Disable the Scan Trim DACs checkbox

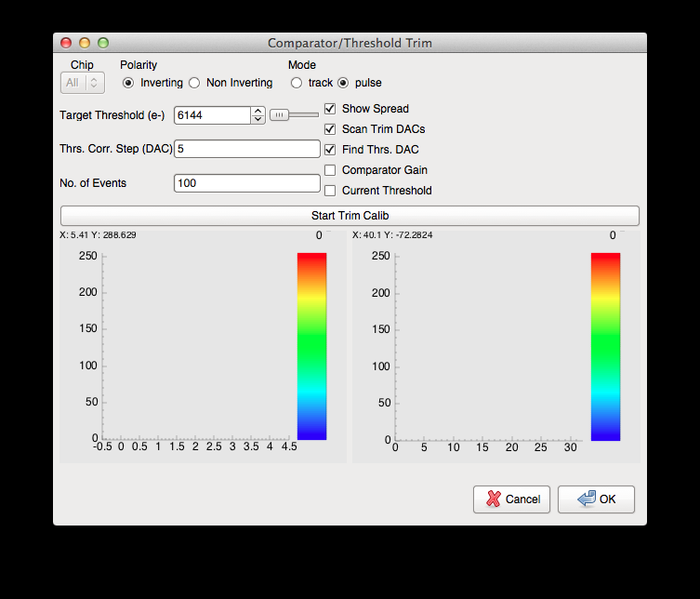[330, 129]
